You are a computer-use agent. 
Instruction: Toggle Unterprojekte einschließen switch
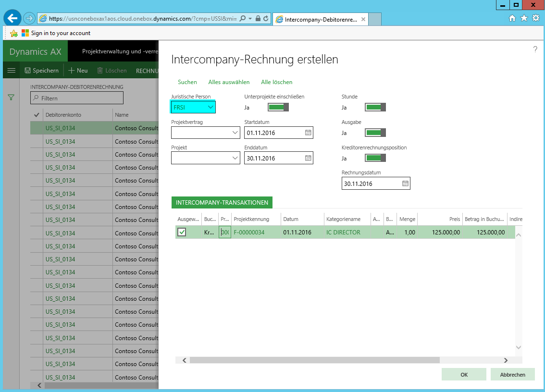point(278,107)
